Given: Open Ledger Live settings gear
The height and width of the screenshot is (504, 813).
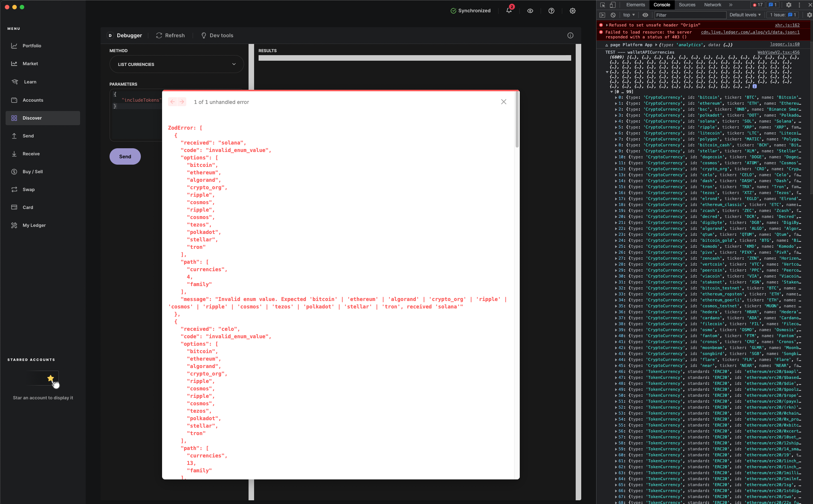Looking at the screenshot, I should (x=572, y=11).
